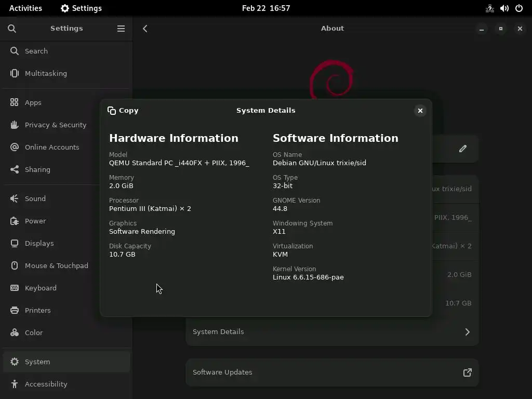The width and height of the screenshot is (532, 399).
Task: Click the Privacy hand icon in sidebar
Action: click(14, 125)
